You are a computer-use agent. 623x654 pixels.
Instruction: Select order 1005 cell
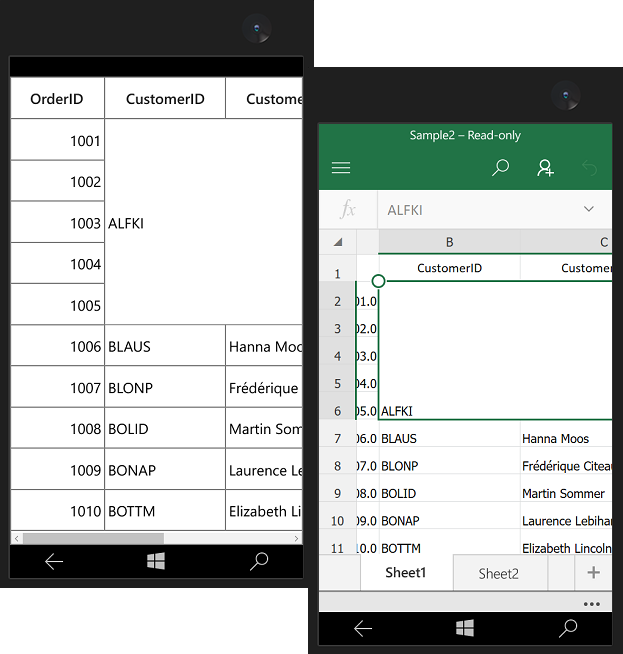(57, 305)
